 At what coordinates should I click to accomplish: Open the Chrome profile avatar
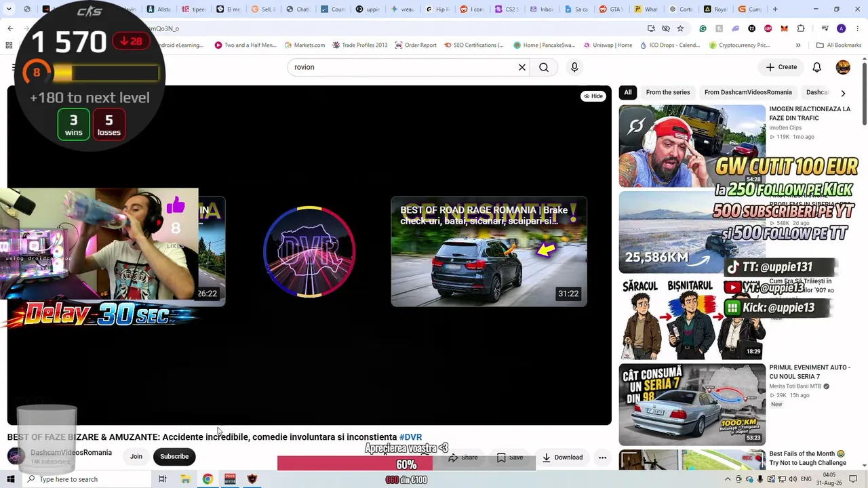842,28
